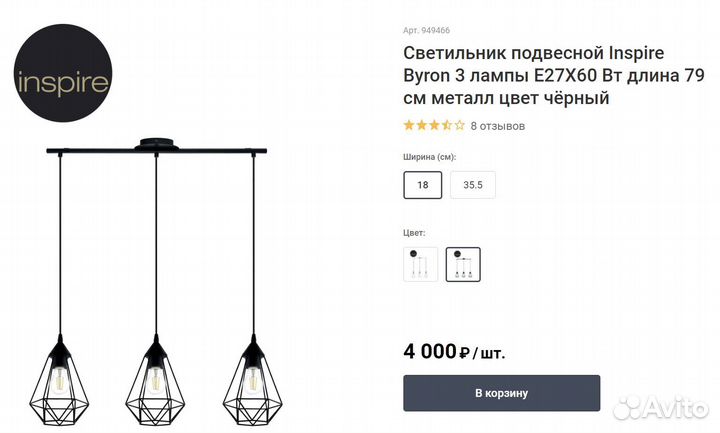Select width option 18

coord(422,185)
